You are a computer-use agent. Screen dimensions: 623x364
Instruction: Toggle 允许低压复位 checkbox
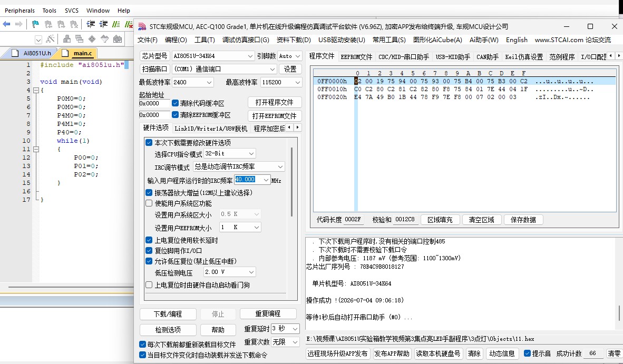[149, 261]
